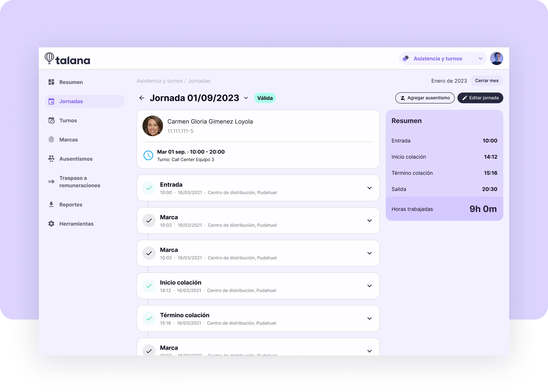
Task: Click the Agregar ausentismo button
Action: pyautogui.click(x=425, y=98)
